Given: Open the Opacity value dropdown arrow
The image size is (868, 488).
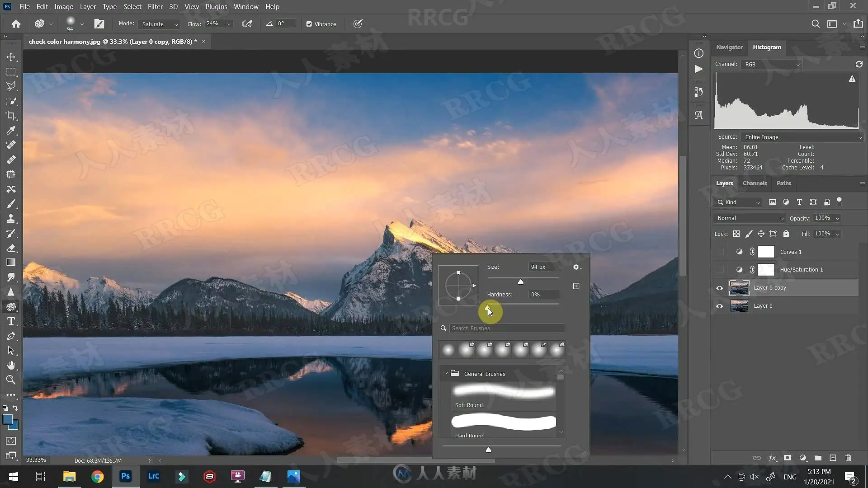Looking at the screenshot, I should (837, 218).
